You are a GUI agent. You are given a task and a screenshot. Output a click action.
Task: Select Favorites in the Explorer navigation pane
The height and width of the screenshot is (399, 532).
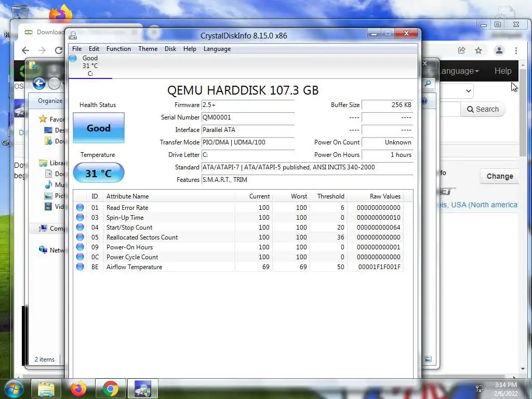(52, 119)
